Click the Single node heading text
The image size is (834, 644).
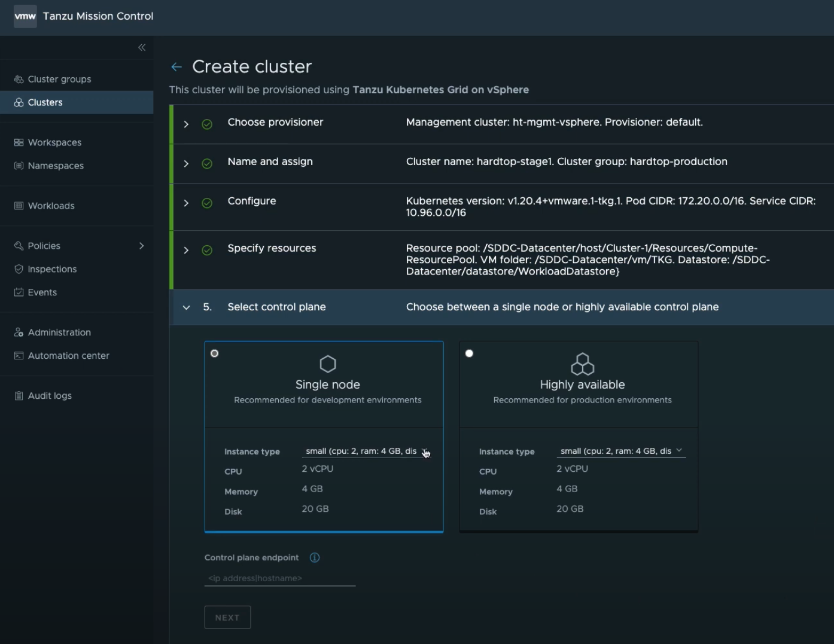(x=328, y=384)
